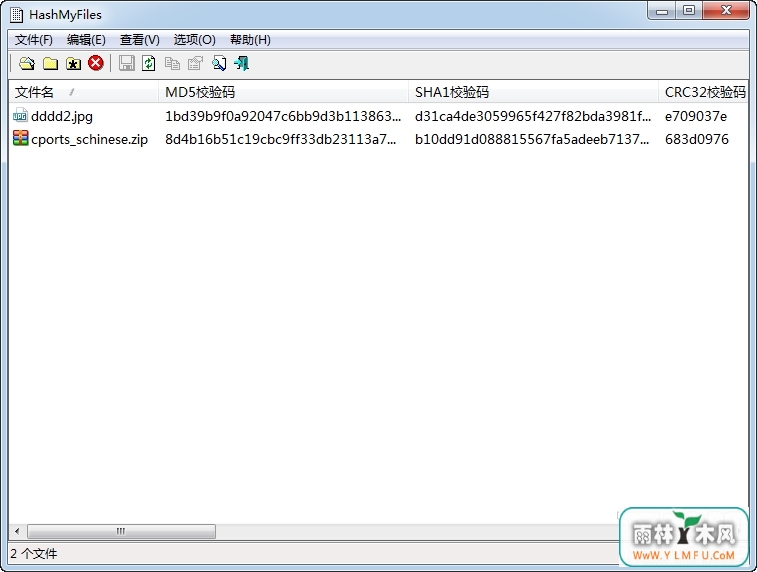
Task: Click the add-by-wildcard folder star icon
Action: click(x=73, y=63)
